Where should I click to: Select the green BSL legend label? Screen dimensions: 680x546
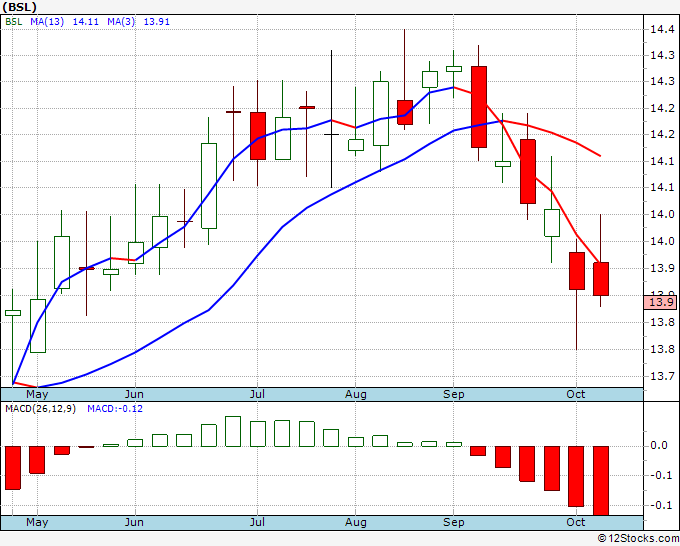(13, 22)
